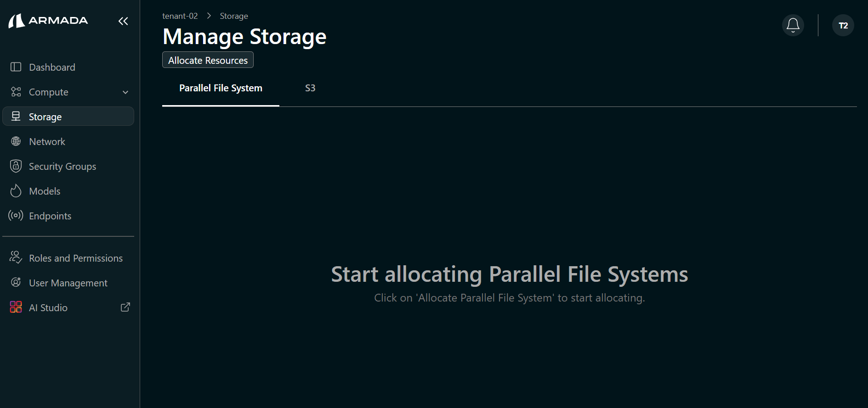Click the Models flame icon

click(x=16, y=191)
